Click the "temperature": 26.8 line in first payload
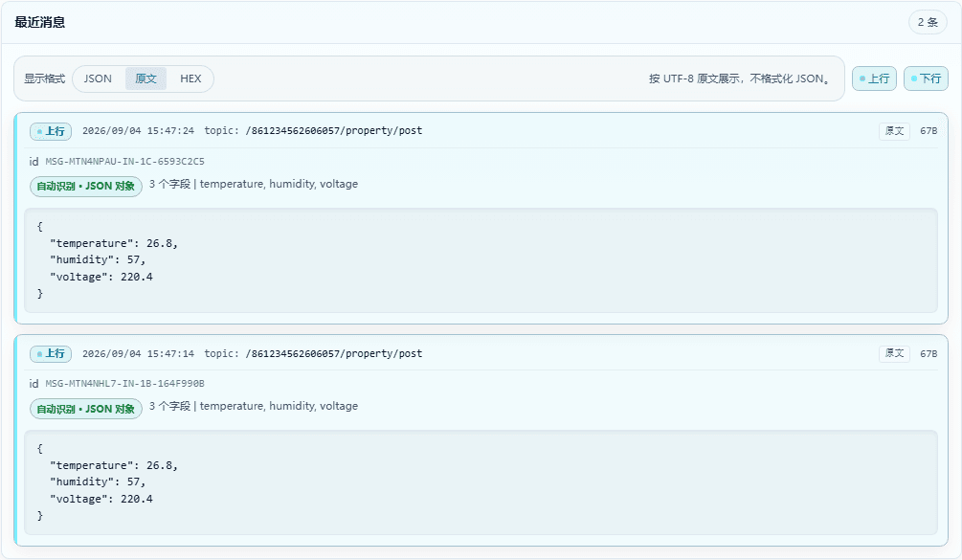This screenshot has width=962, height=560. coord(114,243)
